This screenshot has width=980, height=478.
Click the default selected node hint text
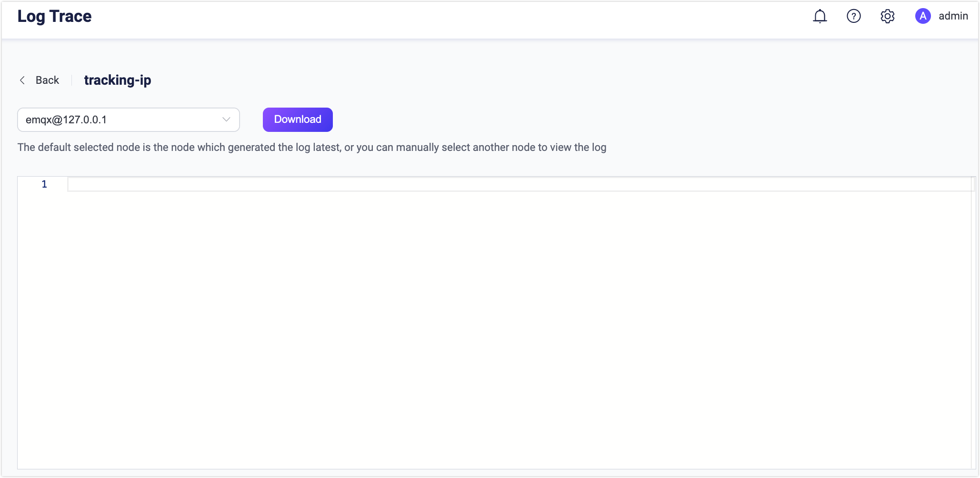pos(311,148)
